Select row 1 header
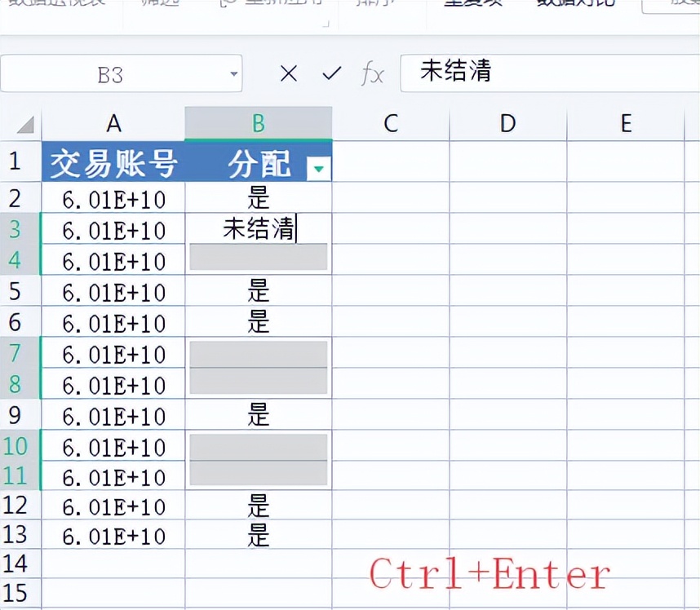 (x=20, y=161)
